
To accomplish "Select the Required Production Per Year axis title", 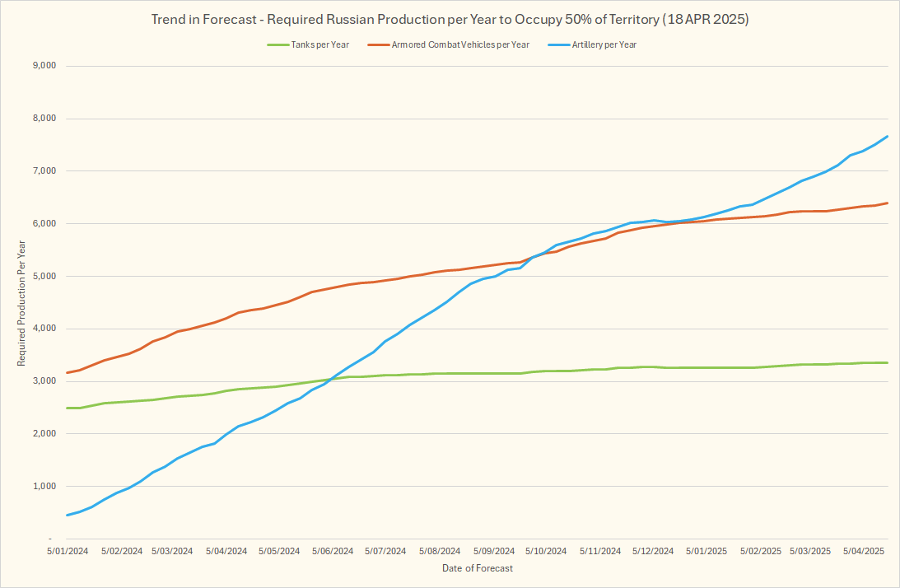I will tap(21, 302).
